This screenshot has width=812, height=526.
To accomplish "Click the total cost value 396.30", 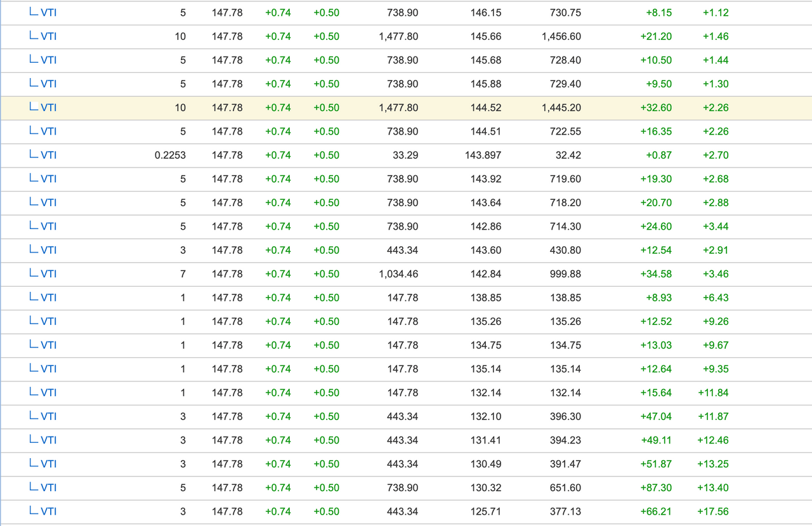I will coord(565,416).
